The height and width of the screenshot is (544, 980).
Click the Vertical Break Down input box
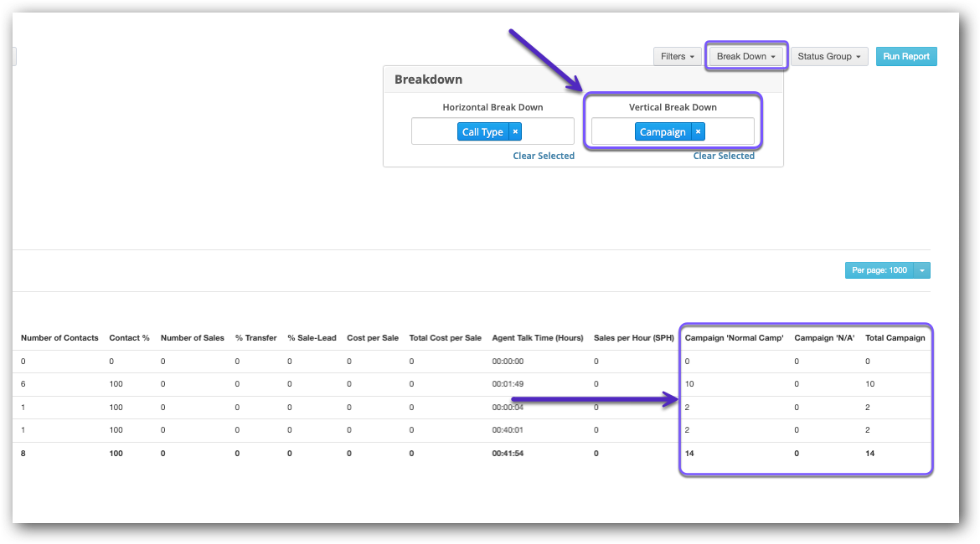coord(673,131)
